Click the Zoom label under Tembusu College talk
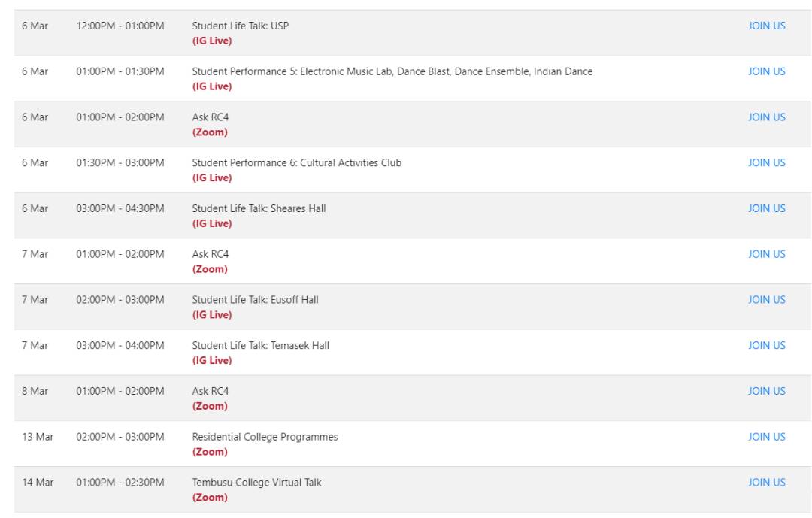Viewport: 812px width, 518px height. click(210, 498)
